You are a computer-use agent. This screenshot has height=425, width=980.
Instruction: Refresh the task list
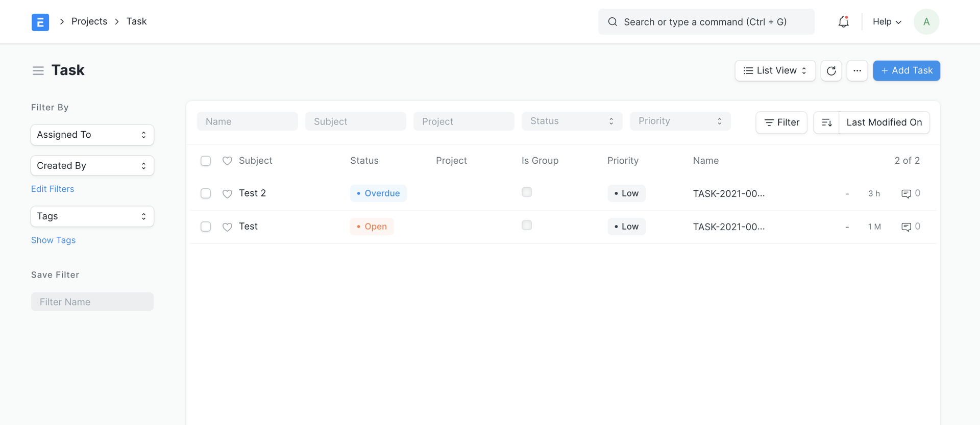pyautogui.click(x=831, y=70)
